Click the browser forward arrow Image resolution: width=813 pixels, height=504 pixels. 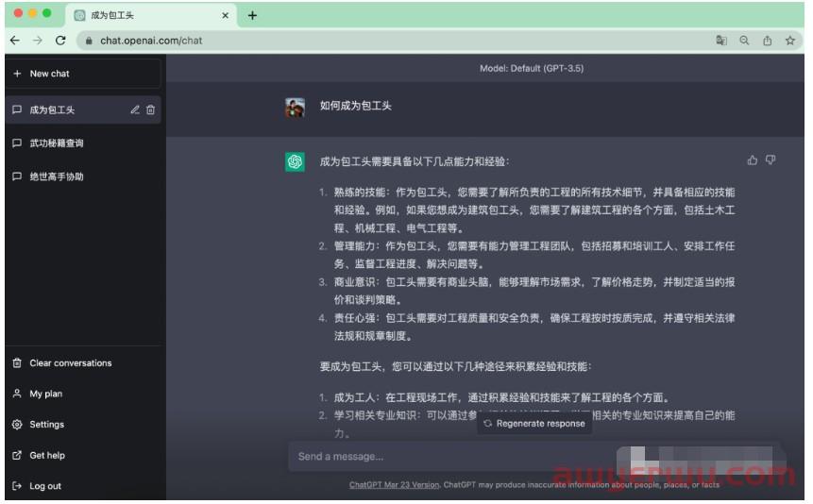(38, 41)
